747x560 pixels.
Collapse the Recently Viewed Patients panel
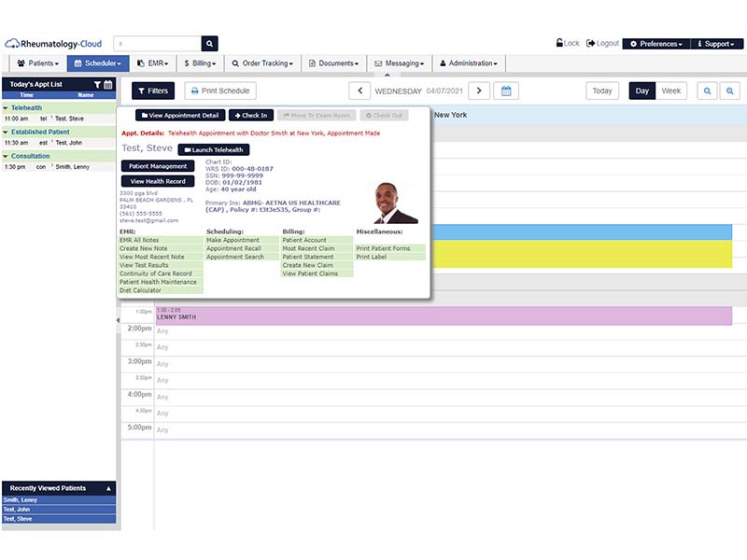tap(108, 488)
